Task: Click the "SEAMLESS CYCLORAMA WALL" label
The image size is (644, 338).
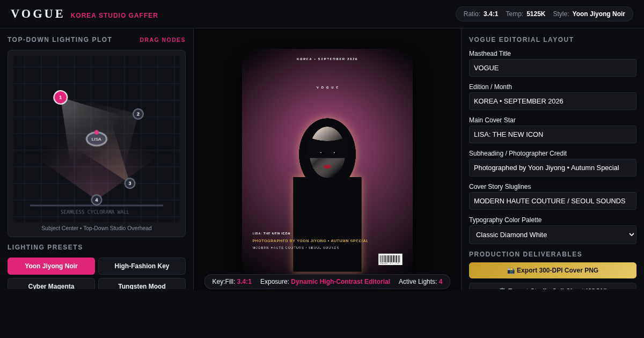Action: (x=95, y=212)
